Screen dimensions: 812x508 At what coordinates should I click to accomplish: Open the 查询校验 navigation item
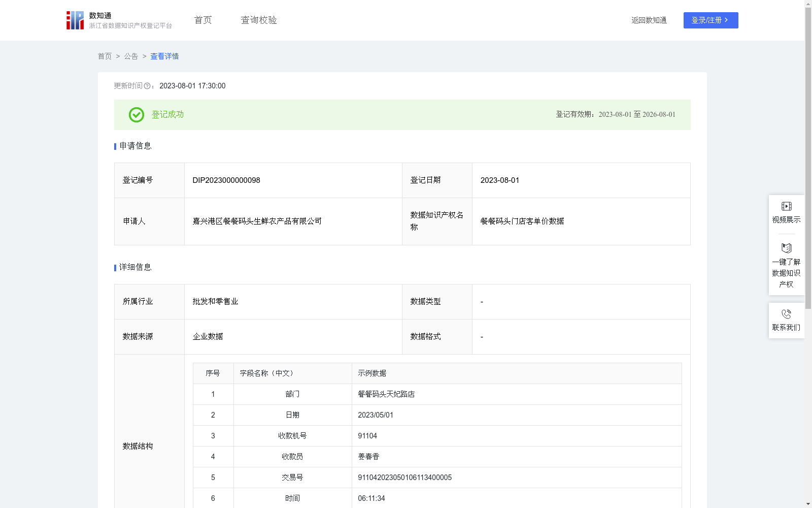(x=259, y=20)
